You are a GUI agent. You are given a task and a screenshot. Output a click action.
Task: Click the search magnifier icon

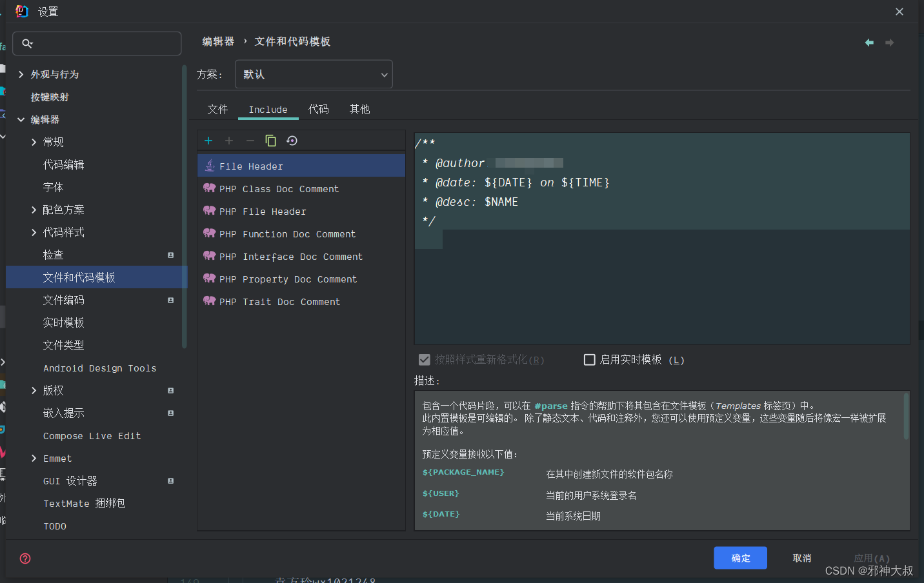click(27, 43)
